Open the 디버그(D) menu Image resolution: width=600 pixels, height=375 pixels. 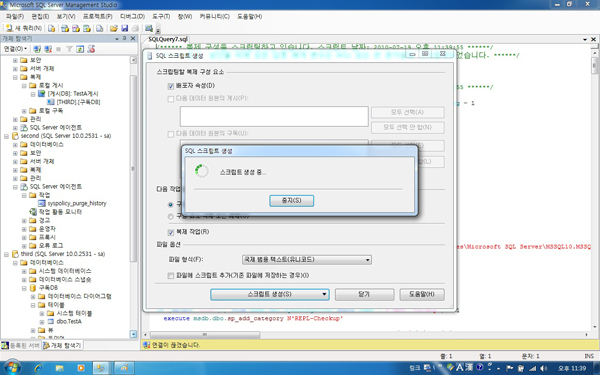pyautogui.click(x=132, y=16)
